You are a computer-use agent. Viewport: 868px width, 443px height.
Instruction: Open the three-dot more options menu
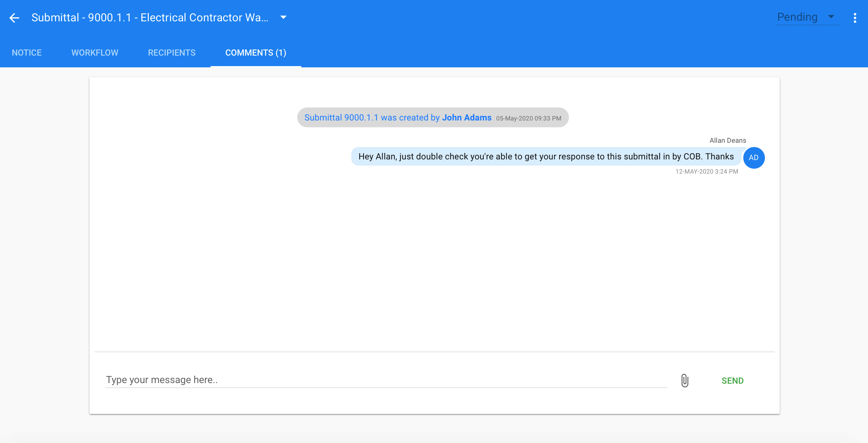[855, 18]
